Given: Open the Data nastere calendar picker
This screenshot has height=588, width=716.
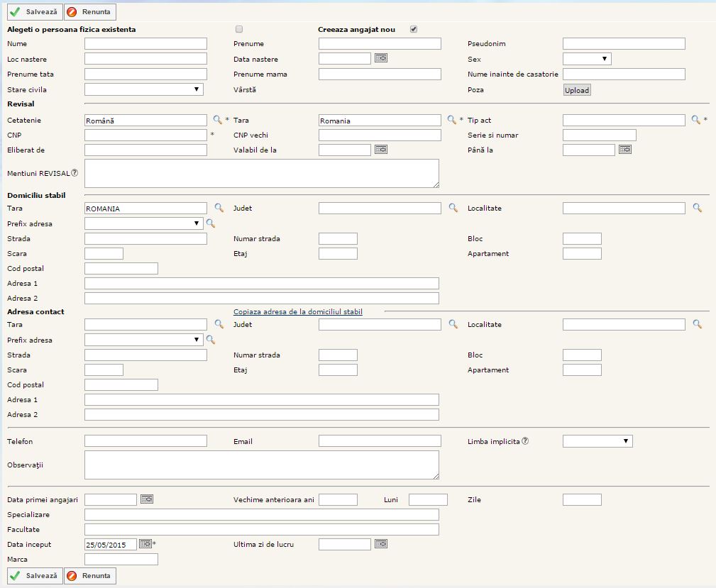Looking at the screenshot, I should [381, 59].
